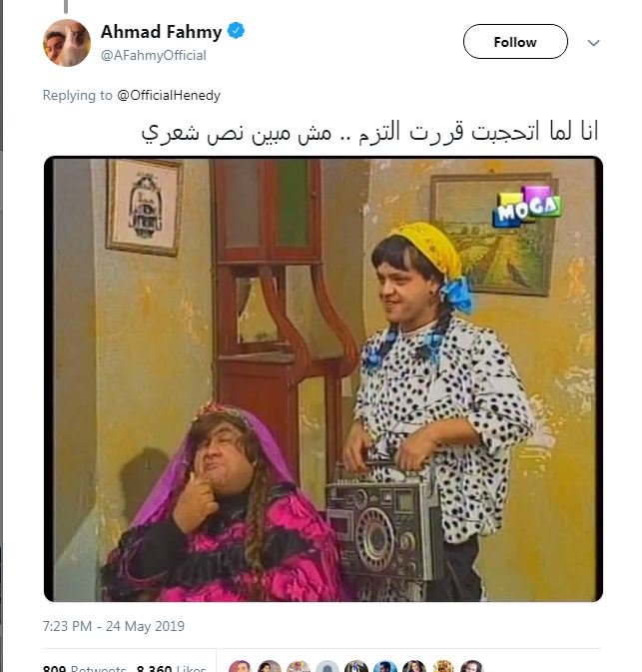View the 809 Retweets list

pyautogui.click(x=85, y=668)
